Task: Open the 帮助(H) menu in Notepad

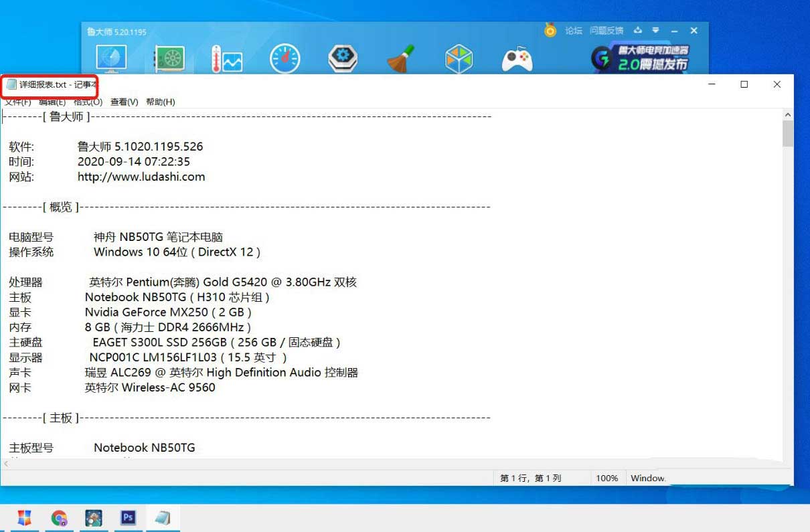Action: (160, 102)
